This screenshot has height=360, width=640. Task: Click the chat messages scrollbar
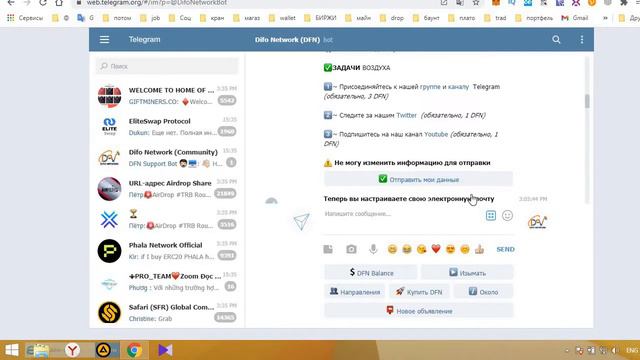(x=587, y=101)
